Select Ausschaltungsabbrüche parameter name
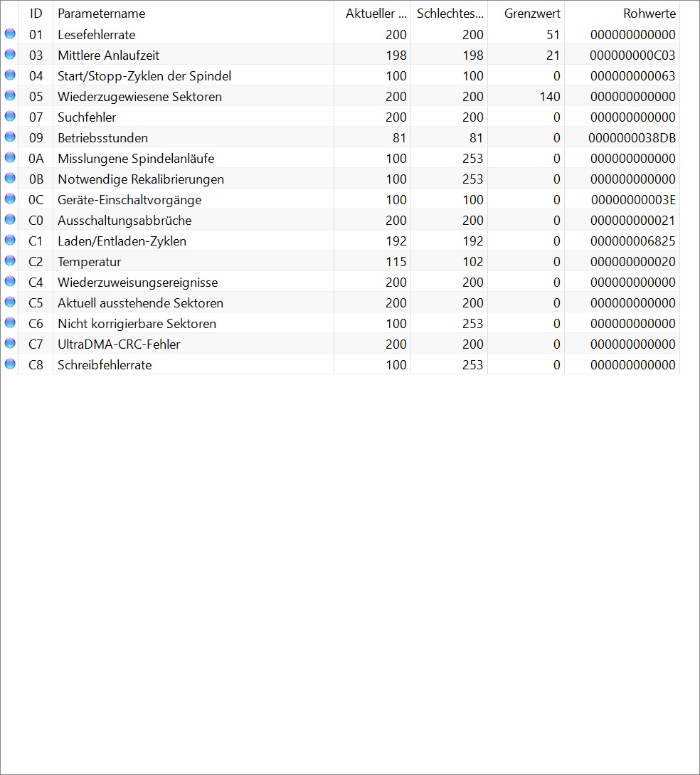Image resolution: width=700 pixels, height=775 pixels. point(124,221)
